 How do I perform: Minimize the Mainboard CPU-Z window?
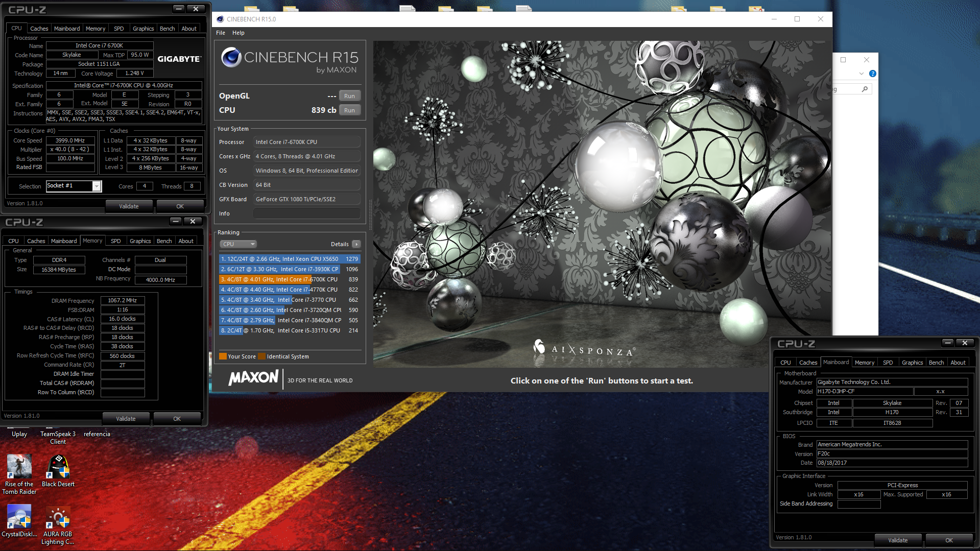[x=947, y=343]
